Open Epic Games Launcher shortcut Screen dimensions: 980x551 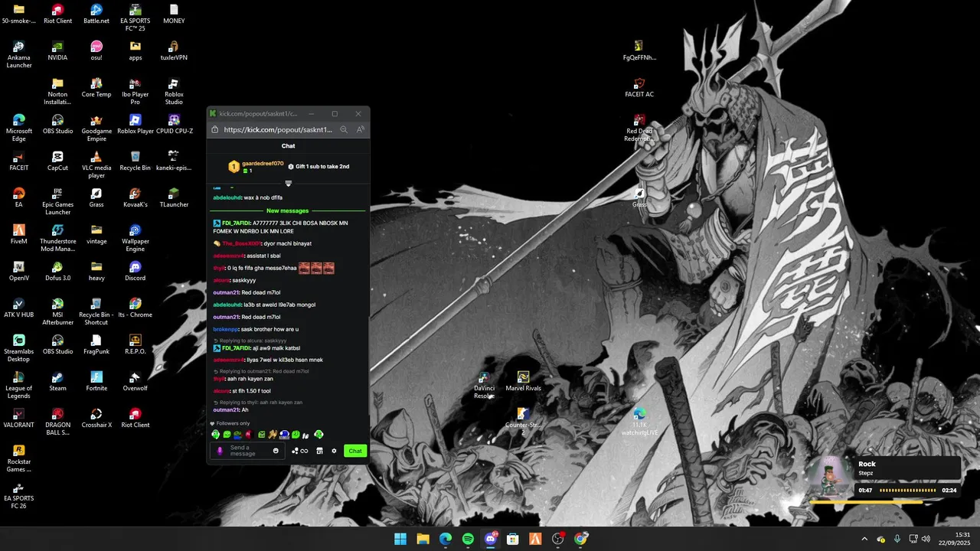click(x=57, y=201)
